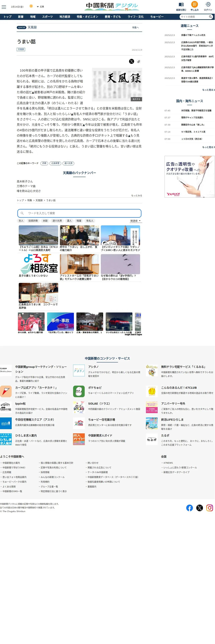
Task: Open the トップ nav item
Action: [x=8, y=17]
